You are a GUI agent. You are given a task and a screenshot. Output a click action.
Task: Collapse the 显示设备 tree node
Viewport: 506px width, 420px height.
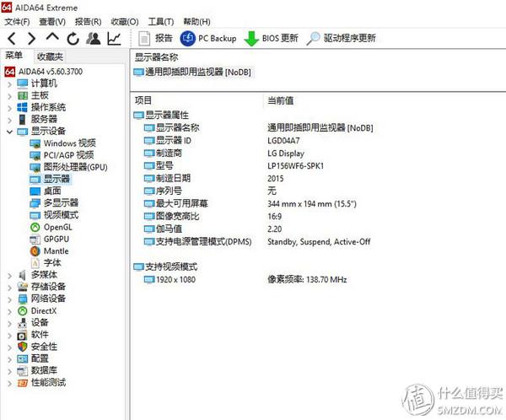click(x=9, y=132)
